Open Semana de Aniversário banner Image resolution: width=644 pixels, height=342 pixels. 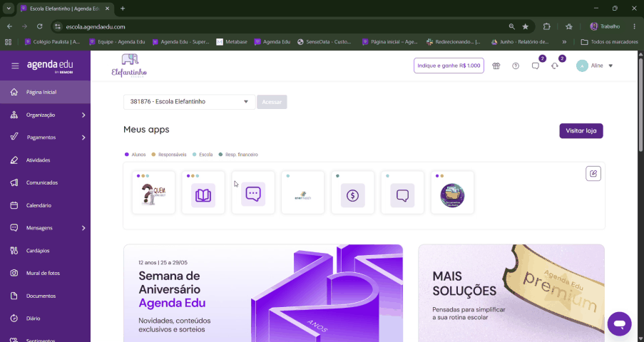263,293
